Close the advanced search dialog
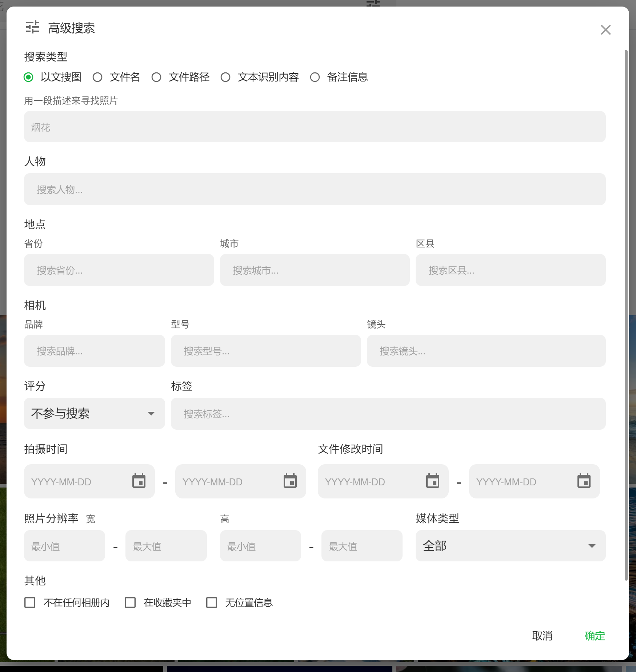This screenshot has width=636, height=672. (x=605, y=30)
